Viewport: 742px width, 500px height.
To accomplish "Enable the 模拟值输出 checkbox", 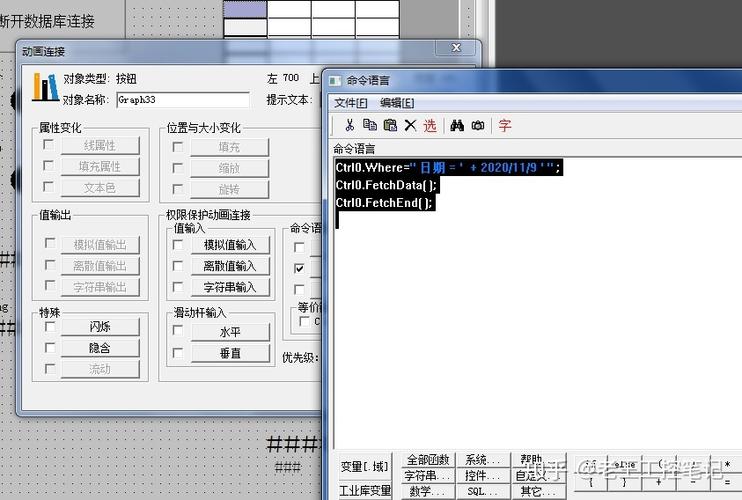I will (x=50, y=243).
